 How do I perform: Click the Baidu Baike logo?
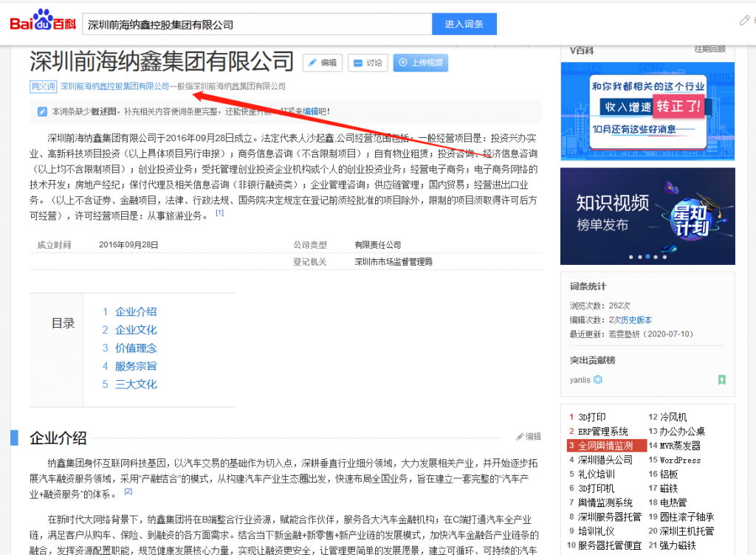tap(43, 21)
